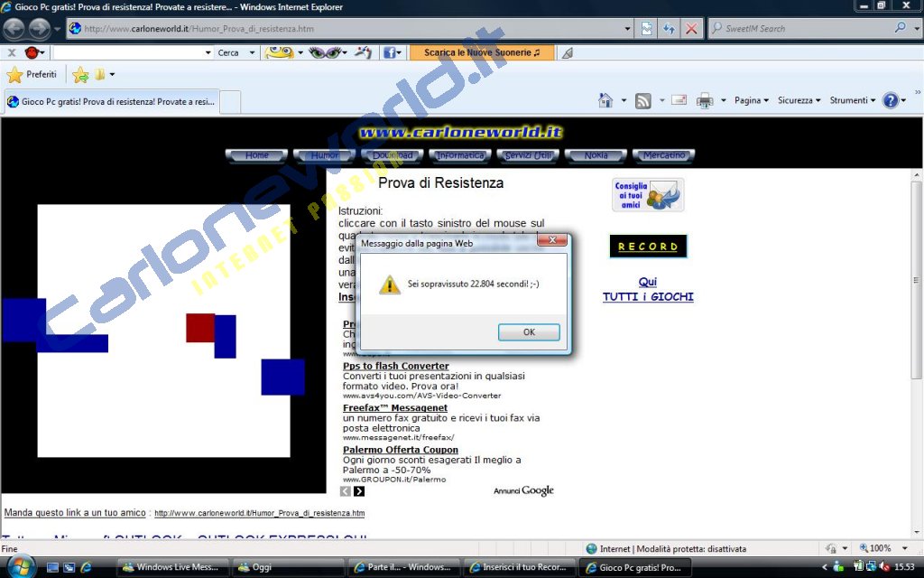
Task: Expand the Cerca button dropdown arrow
Action: tap(253, 52)
